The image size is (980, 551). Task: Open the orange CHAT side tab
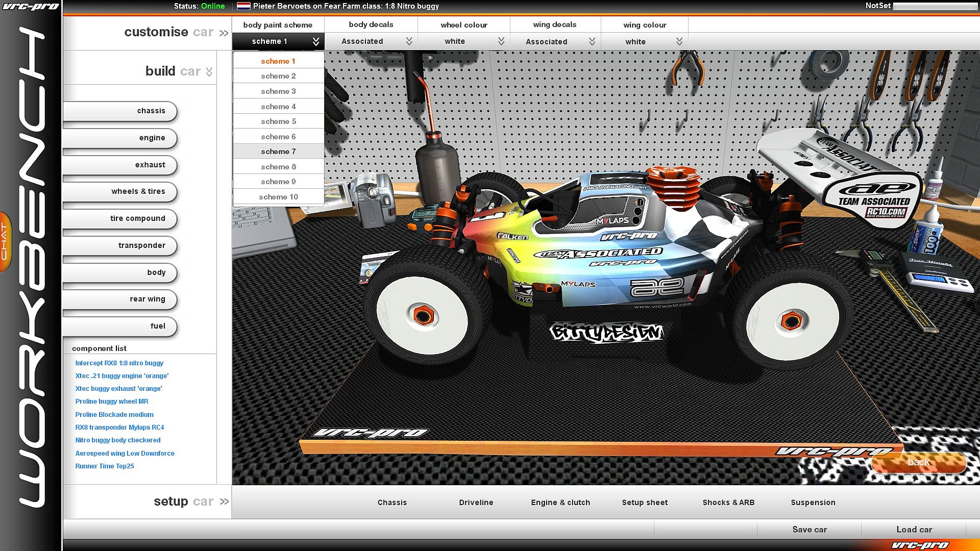(5, 242)
